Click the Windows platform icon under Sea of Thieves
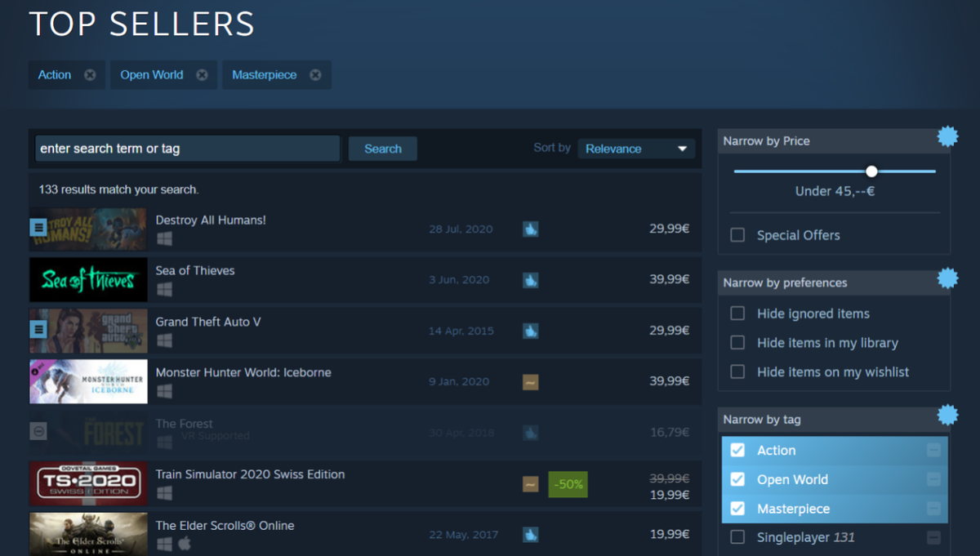This screenshot has width=980, height=556. pyautogui.click(x=164, y=290)
